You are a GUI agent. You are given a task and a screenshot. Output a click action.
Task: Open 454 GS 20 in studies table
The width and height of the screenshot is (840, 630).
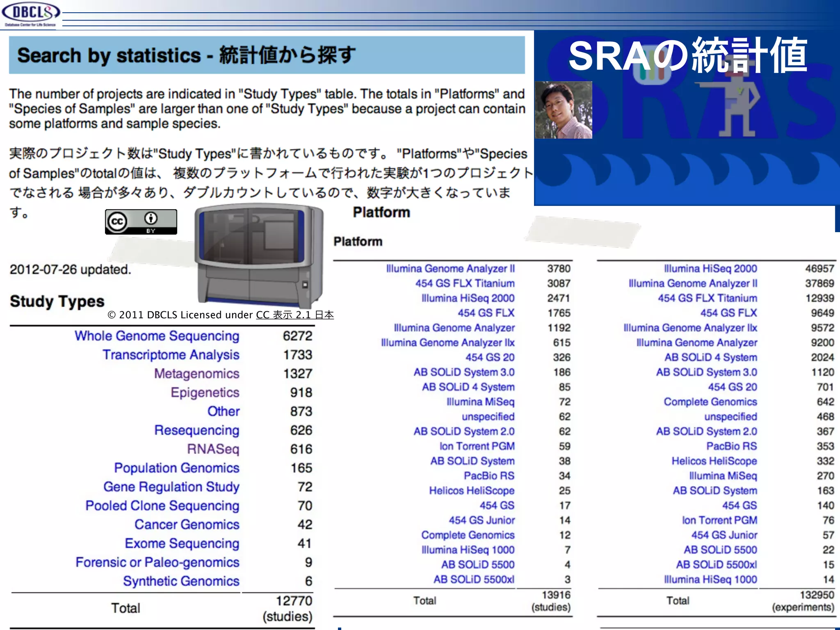pyautogui.click(x=490, y=357)
